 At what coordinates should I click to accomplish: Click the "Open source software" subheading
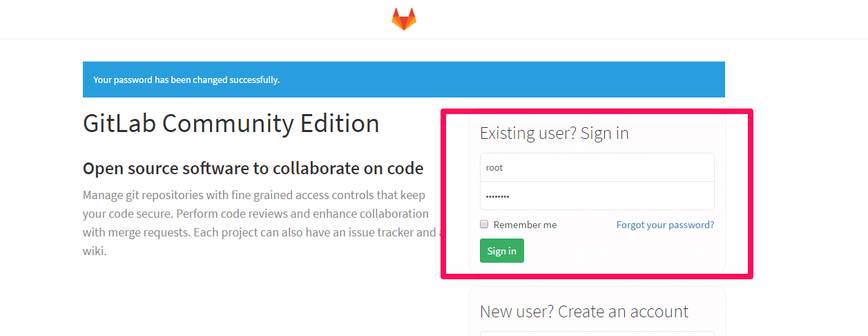point(253,169)
